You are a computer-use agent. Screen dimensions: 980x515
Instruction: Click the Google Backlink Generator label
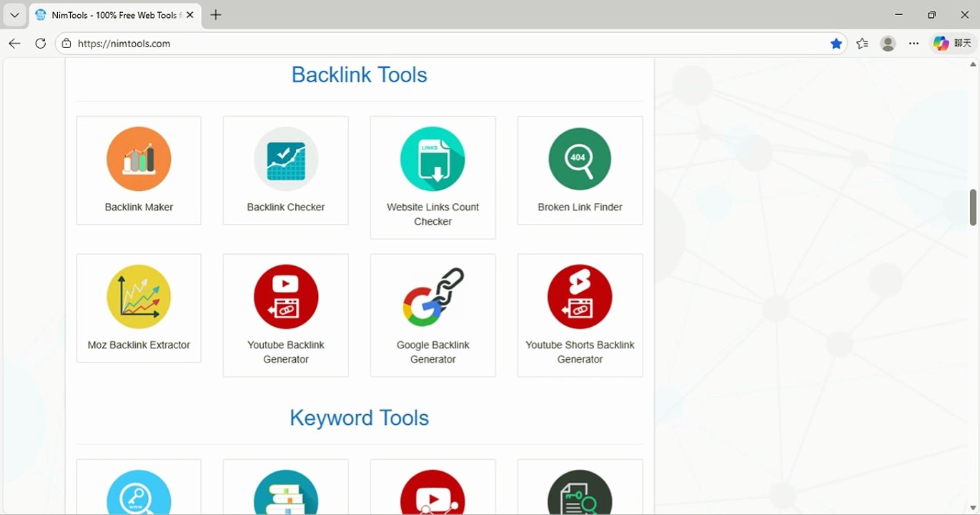[x=432, y=353]
